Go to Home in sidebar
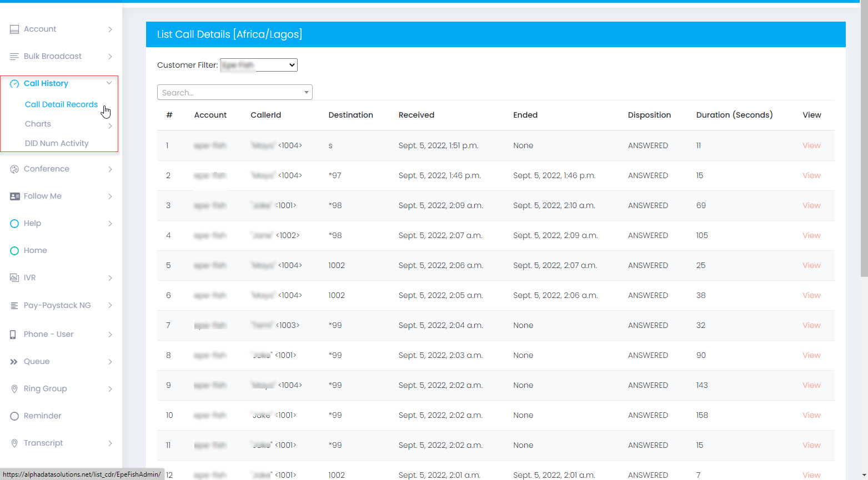The height and width of the screenshot is (480, 868). [35, 251]
